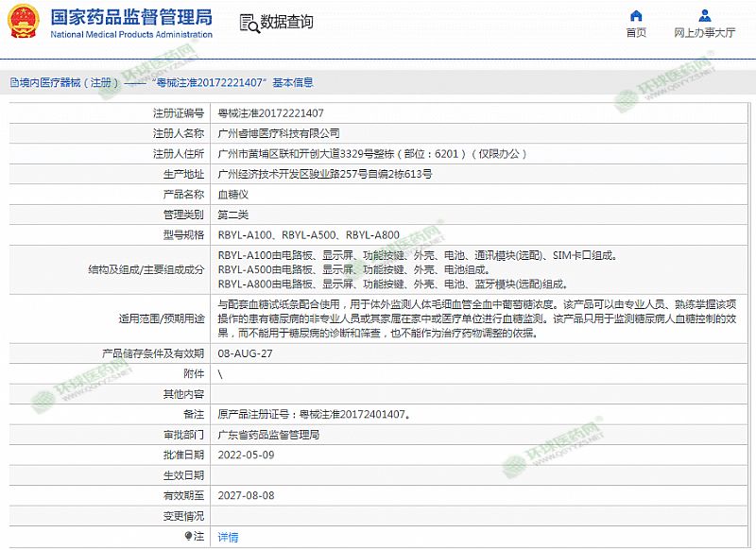Click the 首页 house icon

pos(636,15)
